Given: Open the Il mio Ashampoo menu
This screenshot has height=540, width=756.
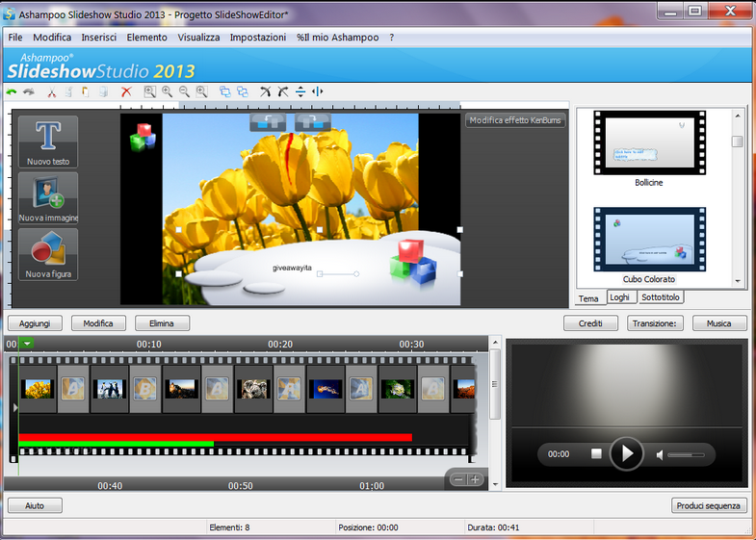Looking at the screenshot, I should point(337,38).
